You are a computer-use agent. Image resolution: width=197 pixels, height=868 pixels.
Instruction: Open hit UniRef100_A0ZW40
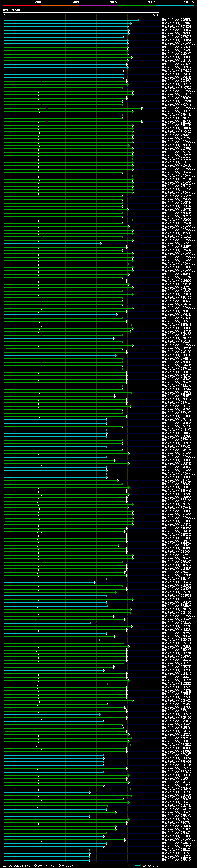coord(177,23)
